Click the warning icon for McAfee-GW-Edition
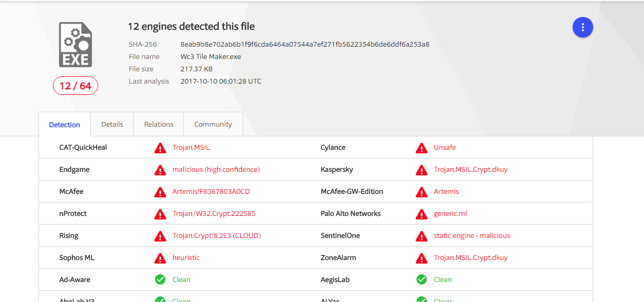 (x=422, y=192)
